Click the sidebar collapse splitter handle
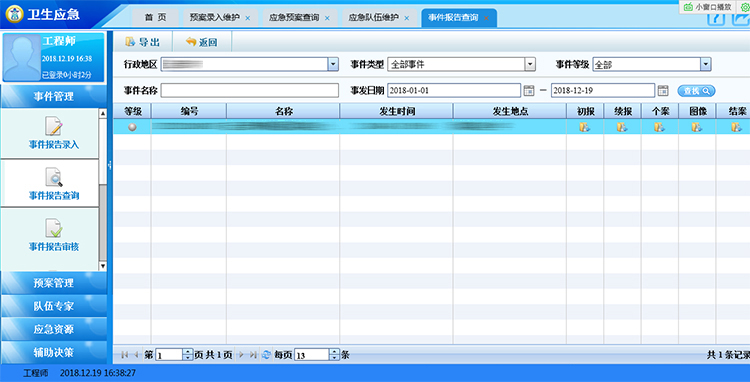The width and height of the screenshot is (750, 382). click(110, 164)
